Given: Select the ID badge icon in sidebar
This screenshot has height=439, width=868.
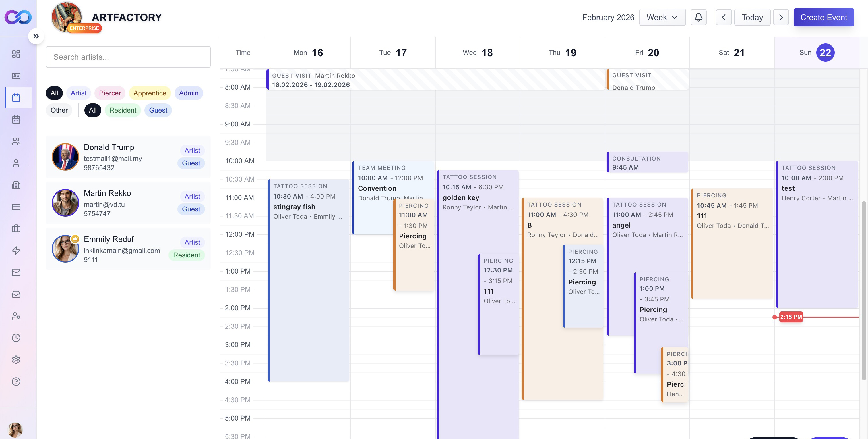Looking at the screenshot, I should coord(16,76).
